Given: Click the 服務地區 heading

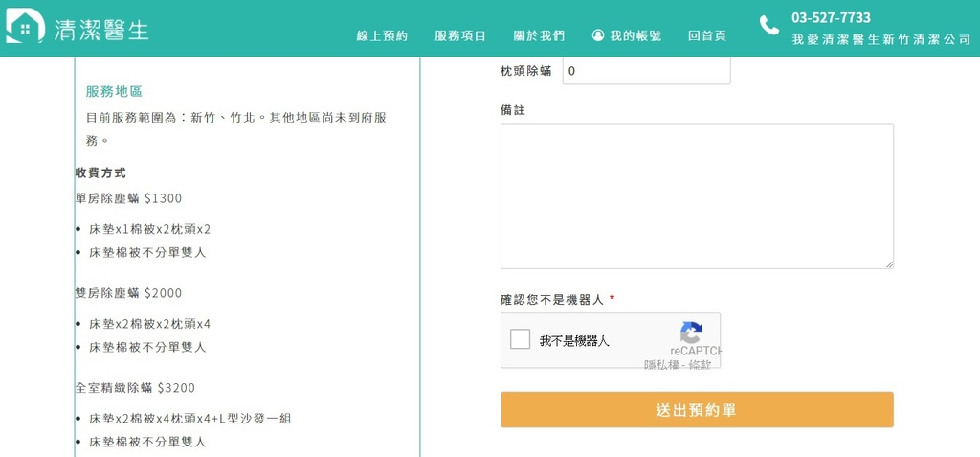Looking at the screenshot, I should tap(114, 92).
